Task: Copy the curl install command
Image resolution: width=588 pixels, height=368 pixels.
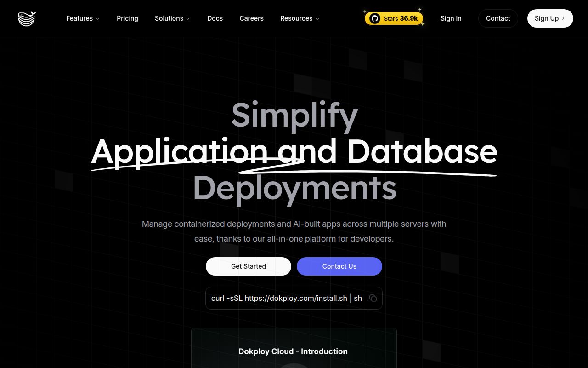Action: (x=373, y=298)
